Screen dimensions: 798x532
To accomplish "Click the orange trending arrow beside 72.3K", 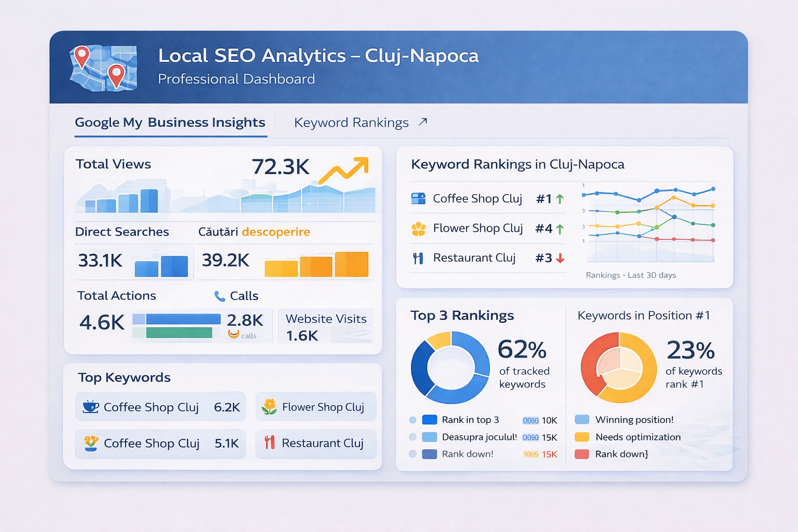I will [344, 169].
